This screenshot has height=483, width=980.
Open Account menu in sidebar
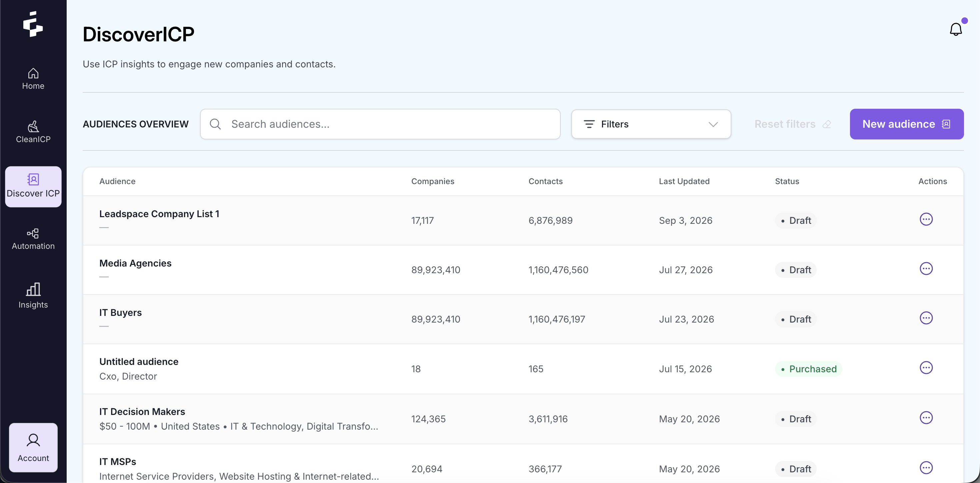click(x=33, y=448)
